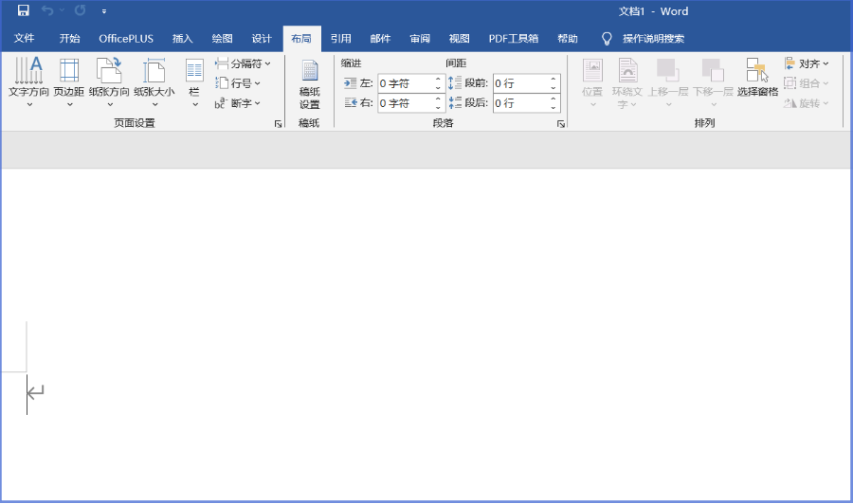Viewport: 853px width, 504px height.
Task: Click the Redo/Repeat icon in title bar
Action: [80, 10]
